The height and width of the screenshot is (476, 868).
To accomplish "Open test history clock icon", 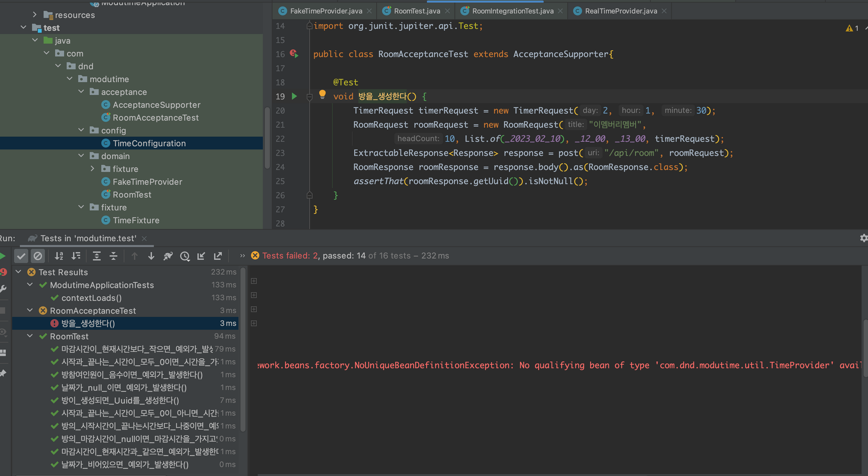I will tap(185, 256).
